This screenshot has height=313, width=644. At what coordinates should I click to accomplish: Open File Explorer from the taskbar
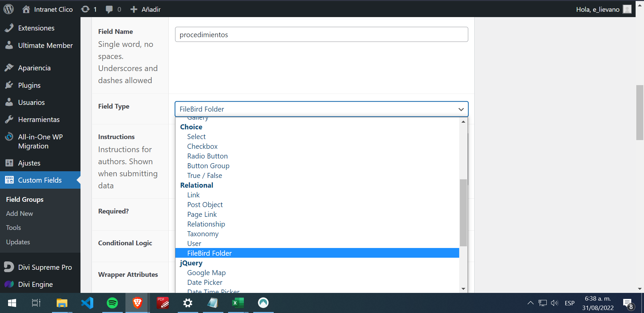62,303
